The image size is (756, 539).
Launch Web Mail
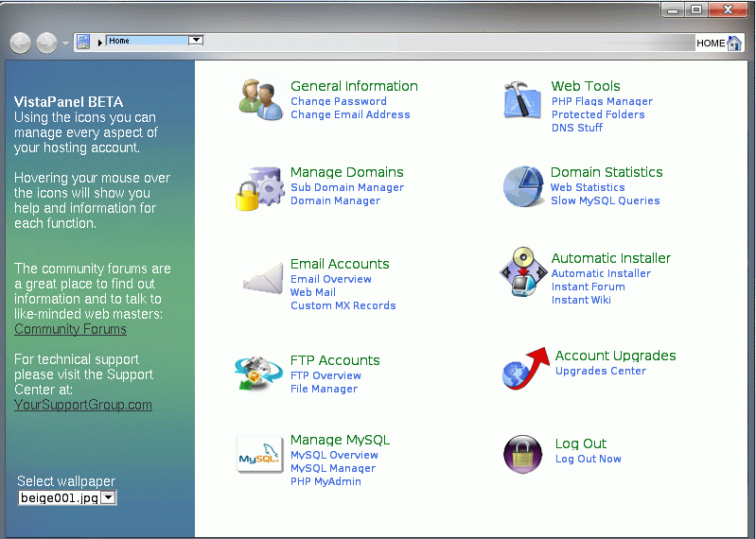(x=313, y=292)
